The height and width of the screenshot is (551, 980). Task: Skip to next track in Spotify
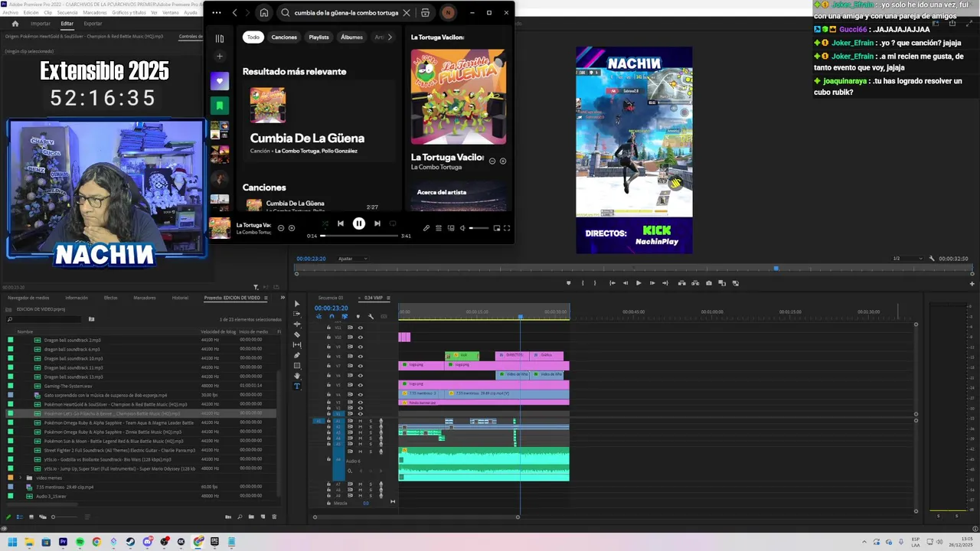pos(377,223)
